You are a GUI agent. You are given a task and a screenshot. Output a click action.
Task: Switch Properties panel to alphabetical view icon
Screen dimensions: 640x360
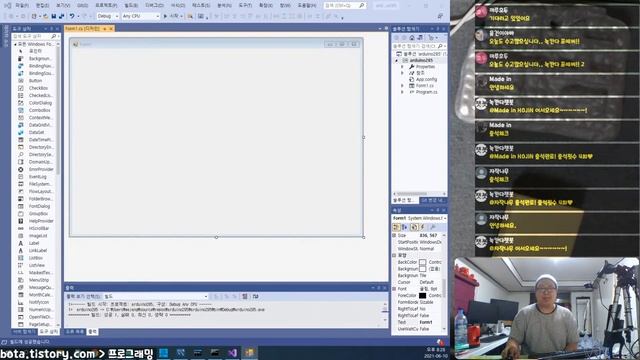(404, 227)
